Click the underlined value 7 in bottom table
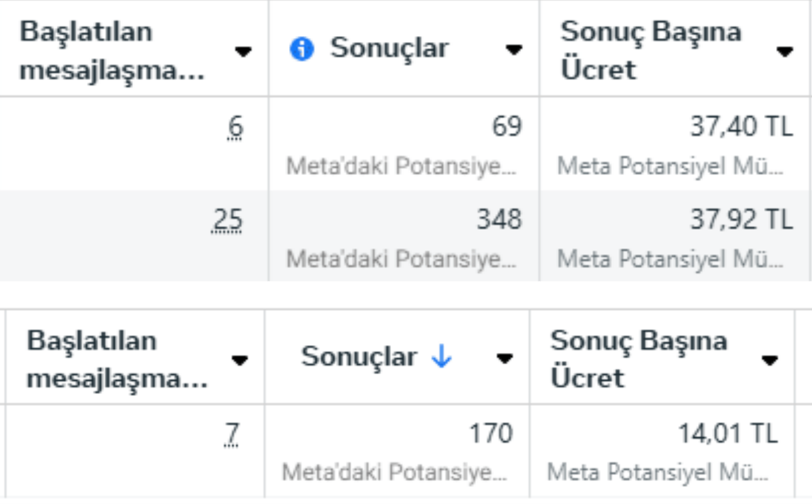The image size is (812, 504). click(232, 435)
